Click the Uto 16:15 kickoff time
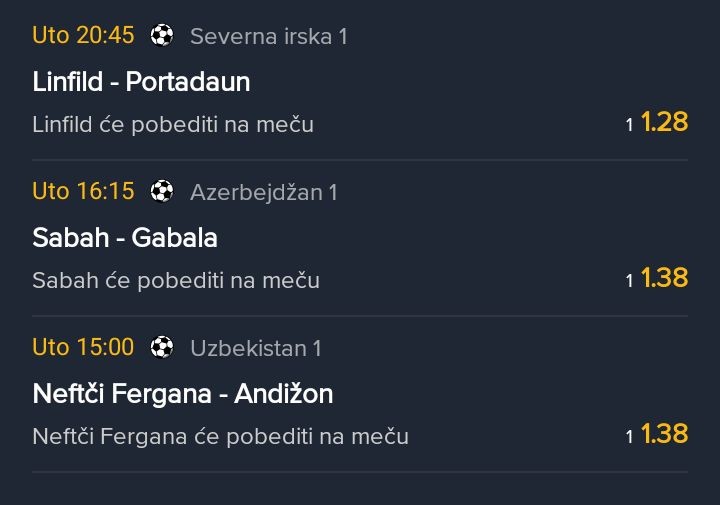The height and width of the screenshot is (505, 720). [83, 191]
